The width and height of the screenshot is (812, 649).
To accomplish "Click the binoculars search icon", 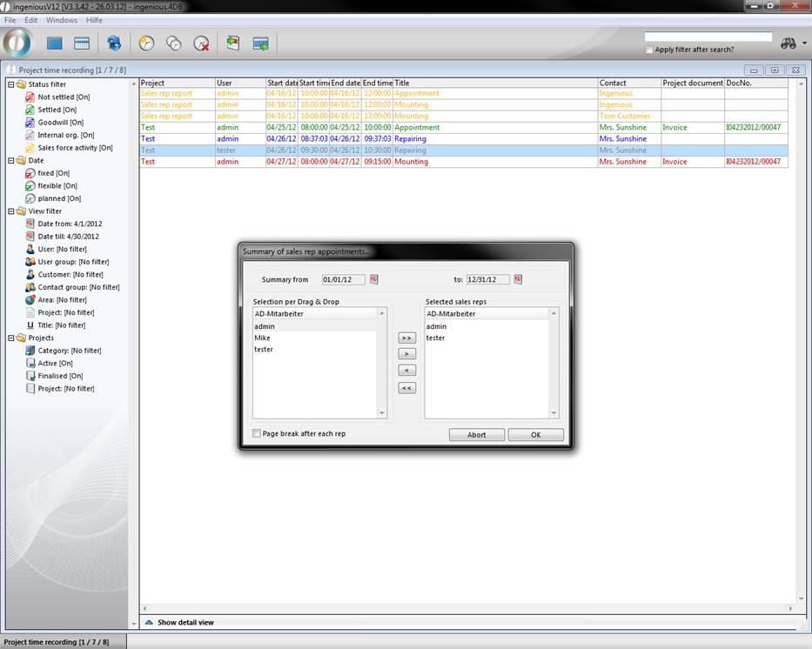I will tap(789, 43).
